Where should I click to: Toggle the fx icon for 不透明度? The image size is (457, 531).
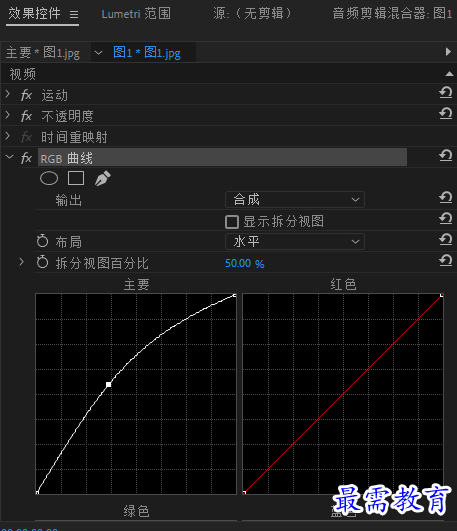(x=26, y=116)
